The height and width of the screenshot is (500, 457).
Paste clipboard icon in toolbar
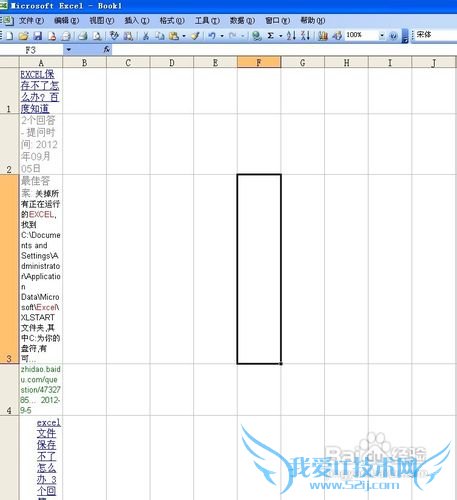click(174, 35)
